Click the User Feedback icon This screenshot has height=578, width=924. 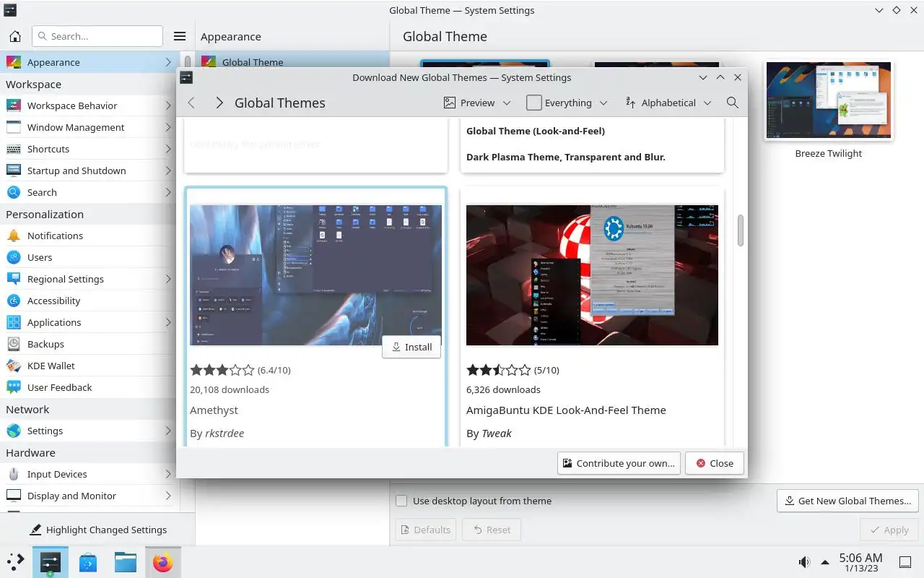[x=14, y=387]
